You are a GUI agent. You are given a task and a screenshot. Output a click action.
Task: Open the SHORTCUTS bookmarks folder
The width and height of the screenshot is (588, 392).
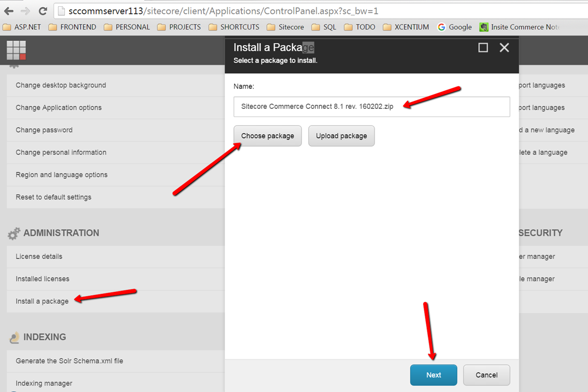234,27
